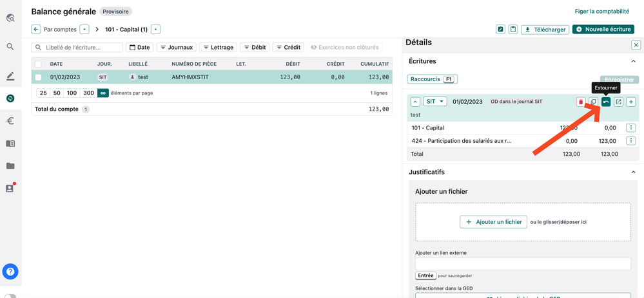Toggle the switch at bottom of sidebar
The height and width of the screenshot is (298, 644).
(10, 296)
